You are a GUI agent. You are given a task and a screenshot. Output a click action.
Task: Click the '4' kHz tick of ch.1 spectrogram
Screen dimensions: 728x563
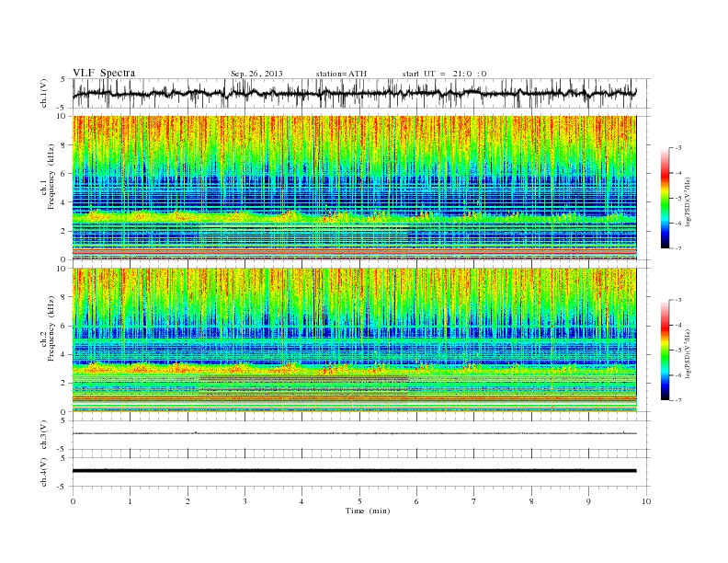tap(64, 202)
